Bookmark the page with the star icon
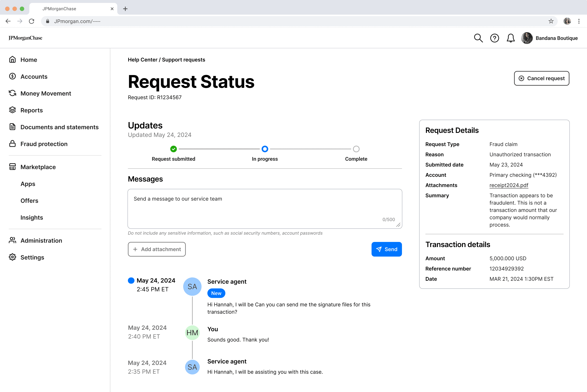The width and height of the screenshot is (587, 392). (551, 21)
